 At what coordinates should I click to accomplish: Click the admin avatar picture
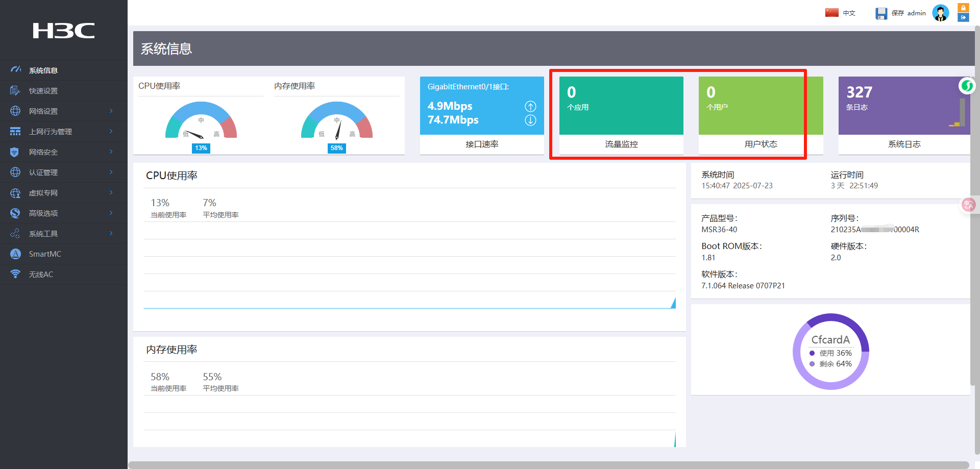pos(941,13)
